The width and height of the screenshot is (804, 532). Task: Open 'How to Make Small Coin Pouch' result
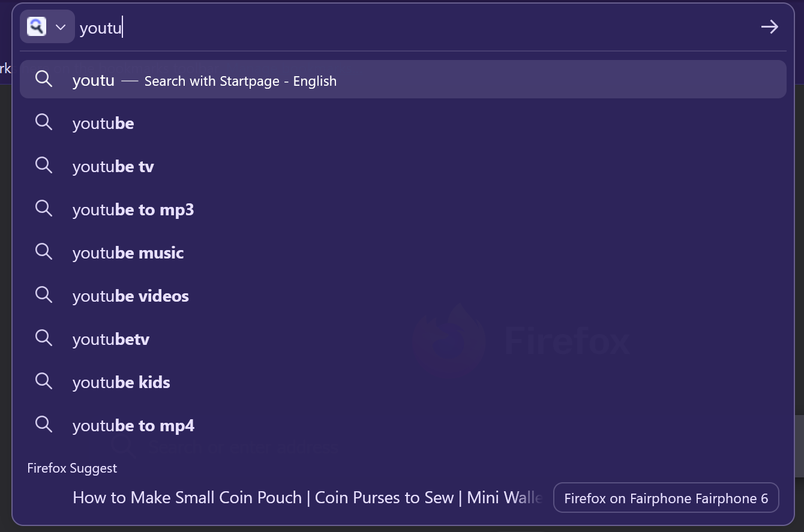[x=306, y=498]
